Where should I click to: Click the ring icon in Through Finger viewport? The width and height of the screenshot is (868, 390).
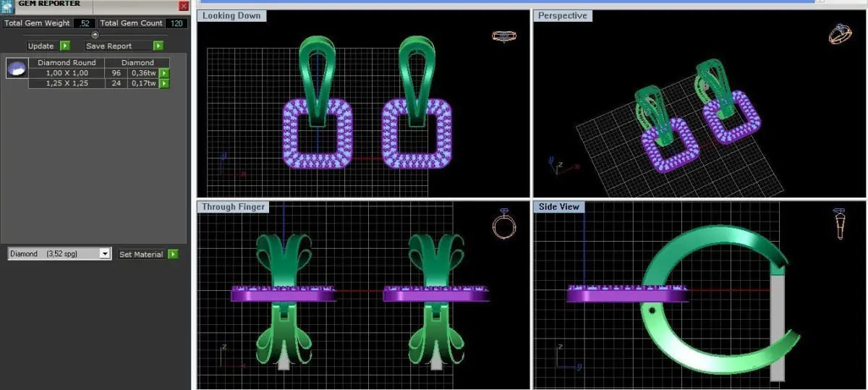click(x=503, y=224)
